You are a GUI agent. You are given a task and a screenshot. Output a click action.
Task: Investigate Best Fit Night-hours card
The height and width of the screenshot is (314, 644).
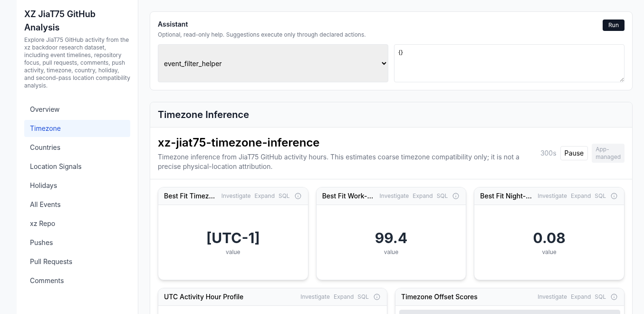(552, 196)
